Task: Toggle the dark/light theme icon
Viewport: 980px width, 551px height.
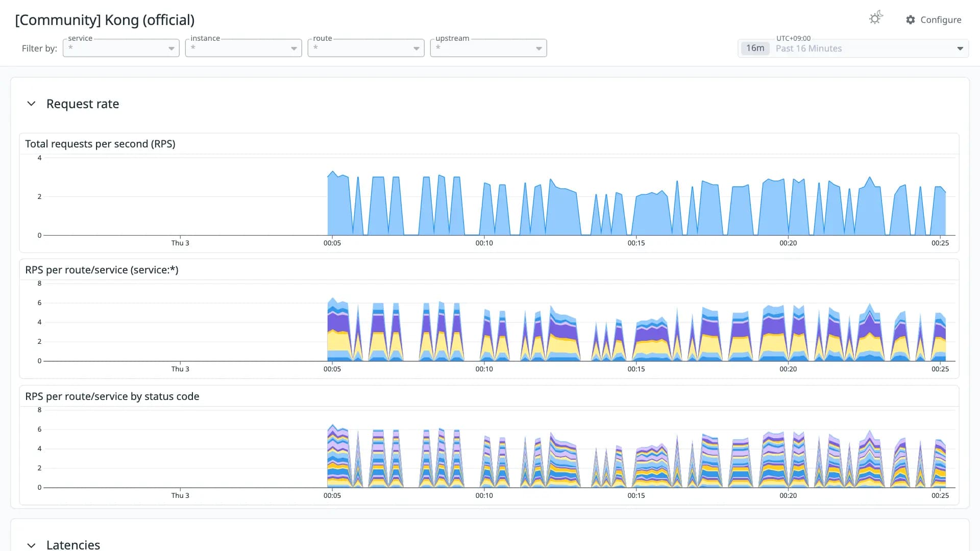Action: click(x=876, y=18)
